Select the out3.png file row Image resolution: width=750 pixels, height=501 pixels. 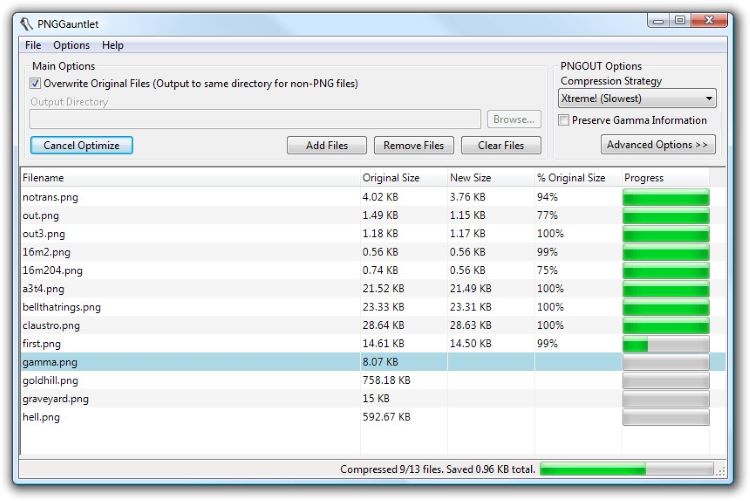tap(373, 234)
